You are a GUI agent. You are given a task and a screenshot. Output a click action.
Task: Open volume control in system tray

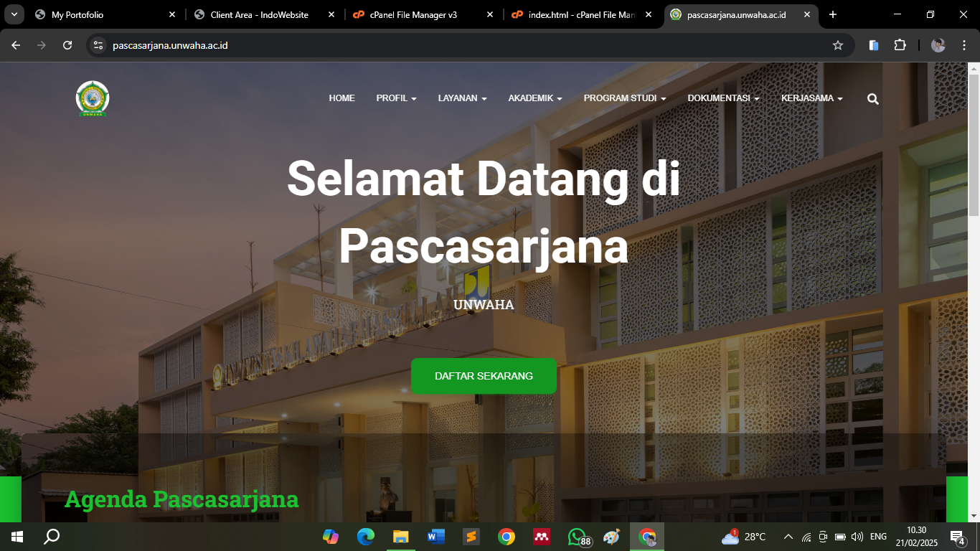point(857,537)
